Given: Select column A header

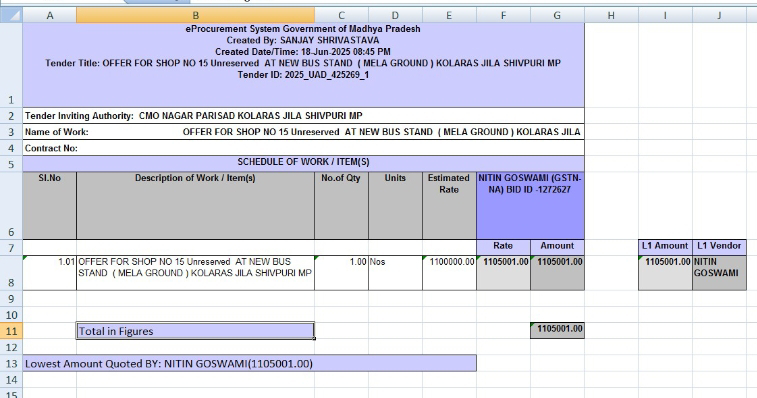Looking at the screenshot, I should pos(50,15).
